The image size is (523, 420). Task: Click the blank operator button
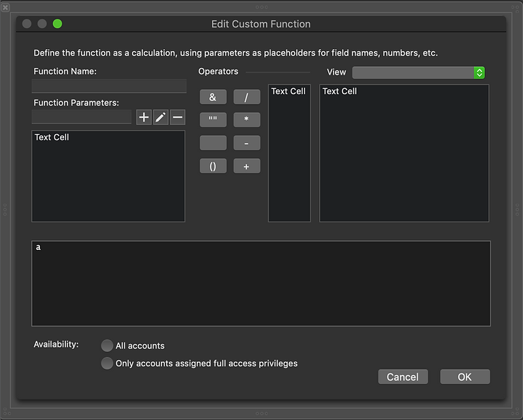(213, 143)
